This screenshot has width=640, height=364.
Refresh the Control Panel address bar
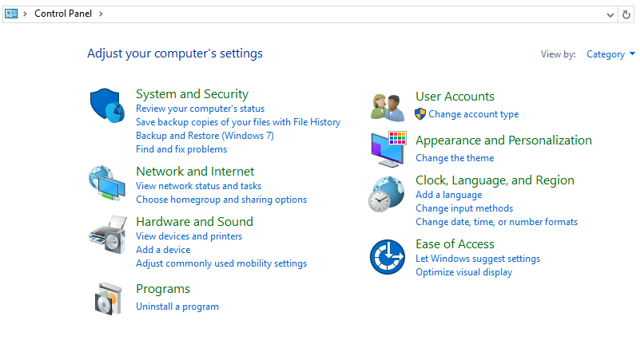tap(626, 14)
